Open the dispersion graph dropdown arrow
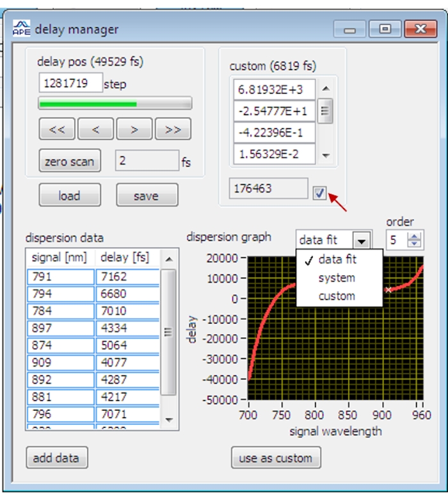 coord(362,241)
